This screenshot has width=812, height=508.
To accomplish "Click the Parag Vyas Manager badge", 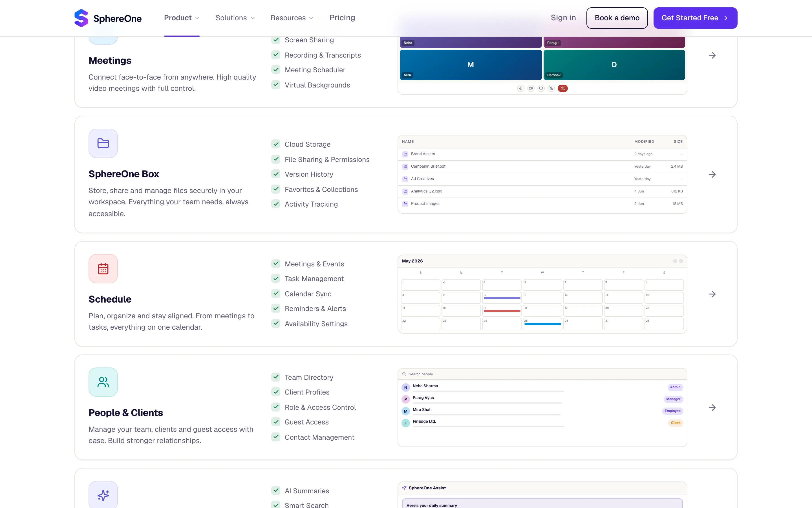I will coord(673,399).
